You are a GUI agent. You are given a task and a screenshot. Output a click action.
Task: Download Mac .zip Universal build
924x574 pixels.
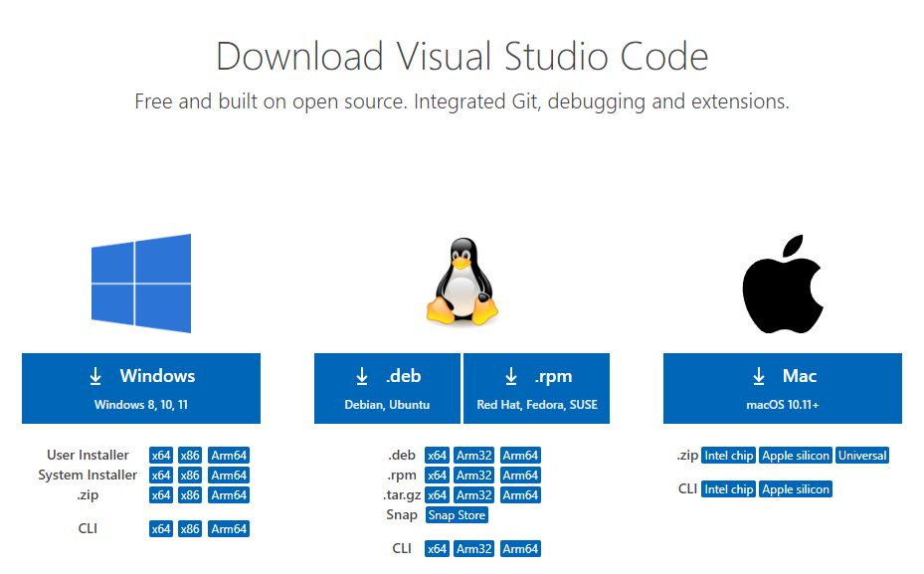(862, 456)
